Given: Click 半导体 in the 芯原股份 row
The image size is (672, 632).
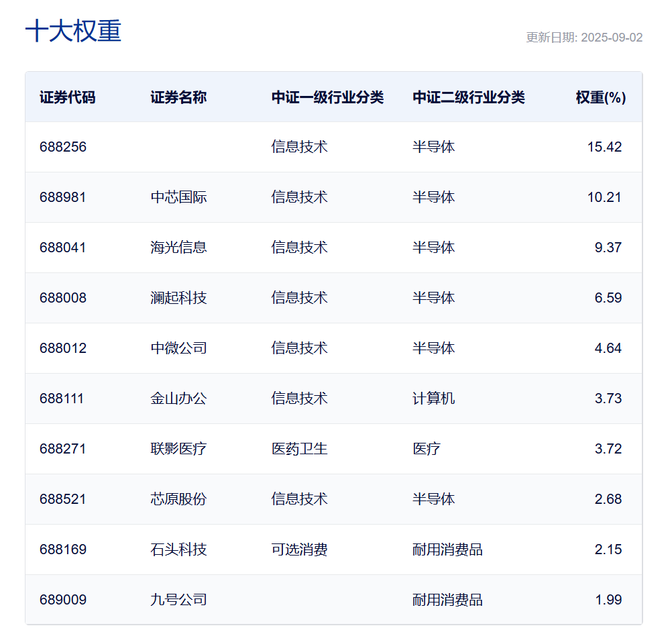Looking at the screenshot, I should (x=433, y=499).
